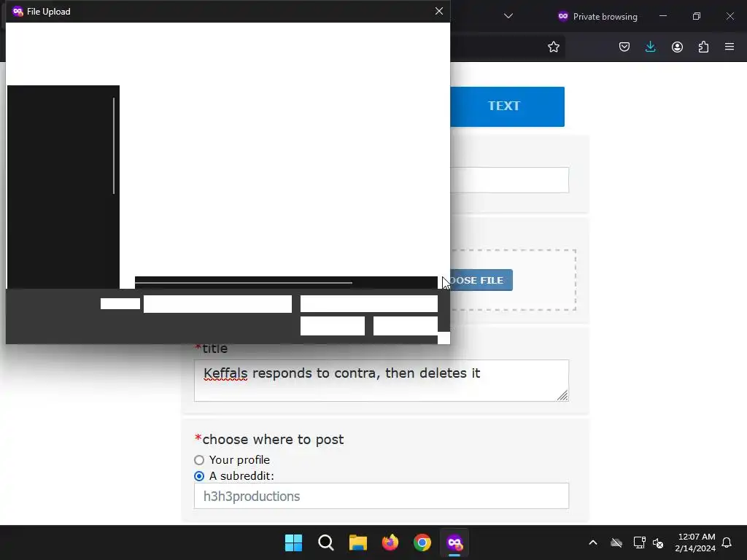
Task: Bookmark this page with the star icon
Action: click(x=553, y=47)
